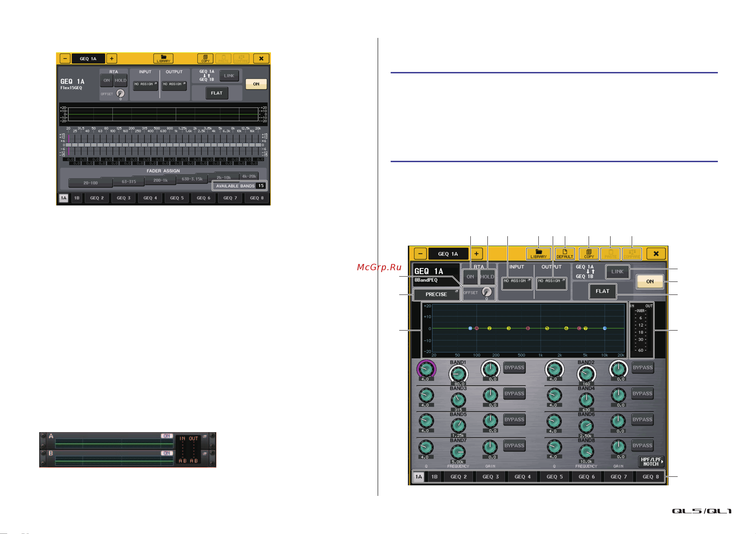Click band point 5 on the EQ graph

click(x=547, y=328)
